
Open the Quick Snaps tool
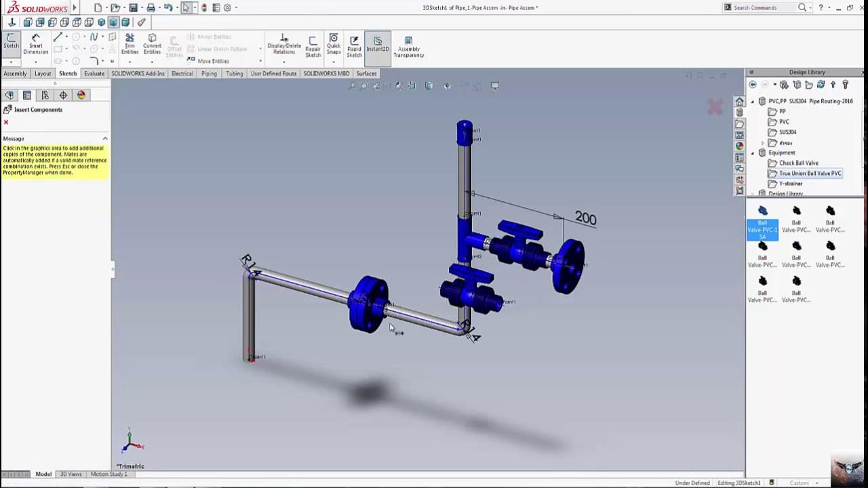(334, 44)
